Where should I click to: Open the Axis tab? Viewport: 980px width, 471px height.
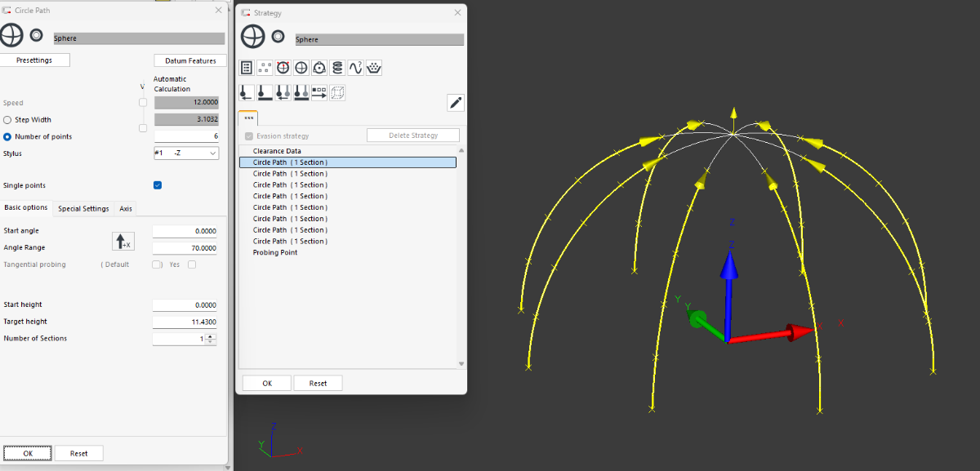[x=126, y=208]
